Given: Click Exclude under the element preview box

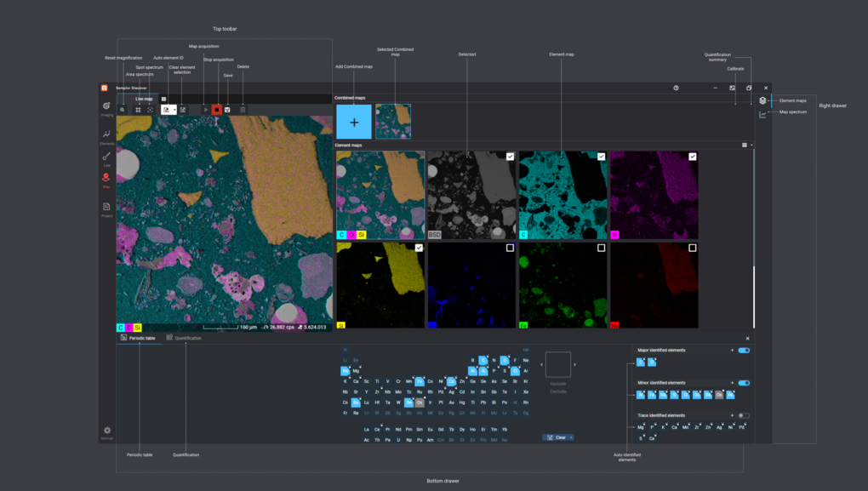Looking at the screenshot, I should click(558, 391).
